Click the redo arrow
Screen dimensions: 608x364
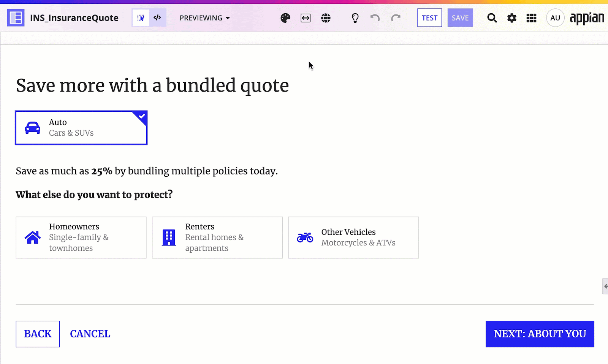click(396, 18)
